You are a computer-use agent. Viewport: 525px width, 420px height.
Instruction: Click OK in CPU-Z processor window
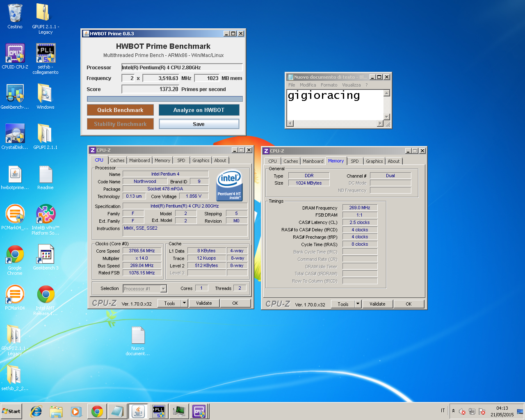point(235,303)
